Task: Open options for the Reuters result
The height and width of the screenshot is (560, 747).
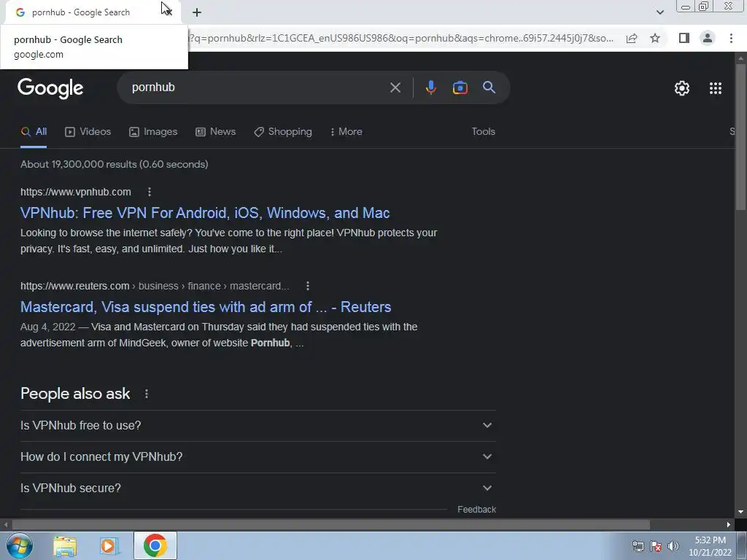Action: pos(308,286)
